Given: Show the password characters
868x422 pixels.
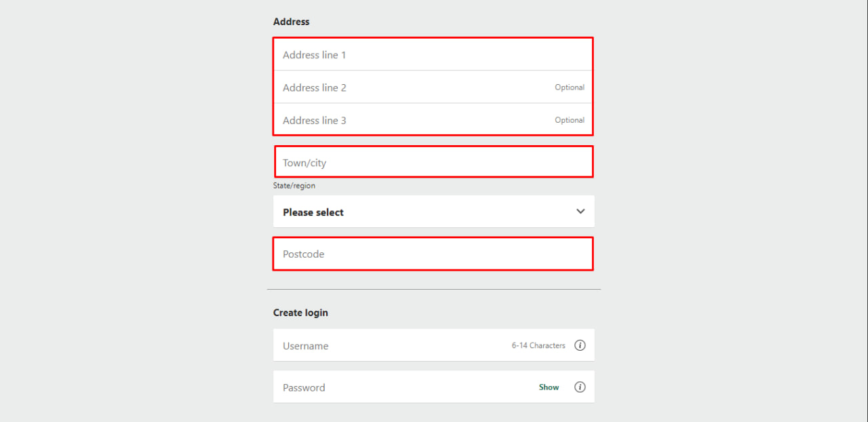Looking at the screenshot, I should 549,387.
